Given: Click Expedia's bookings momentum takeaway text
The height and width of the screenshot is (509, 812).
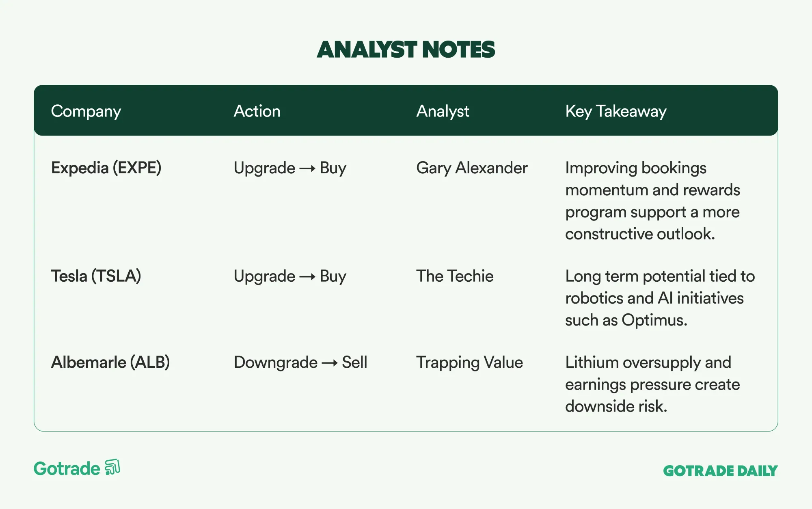Looking at the screenshot, I should [652, 201].
